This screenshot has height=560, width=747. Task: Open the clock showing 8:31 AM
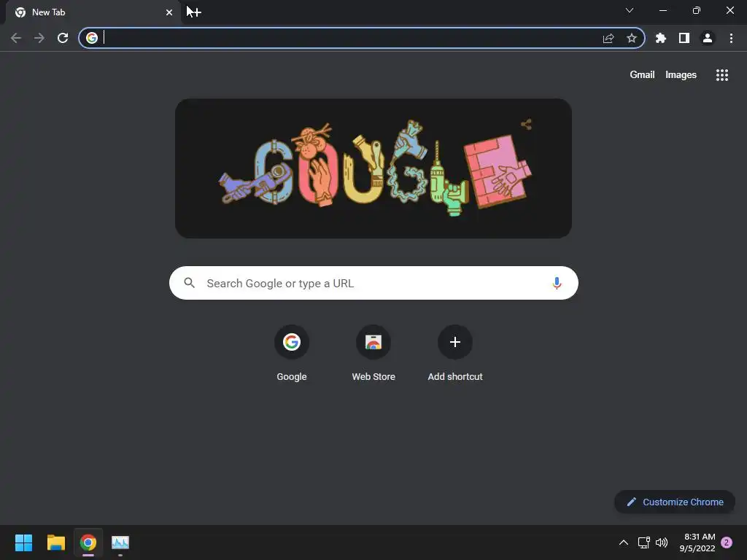tap(697, 542)
